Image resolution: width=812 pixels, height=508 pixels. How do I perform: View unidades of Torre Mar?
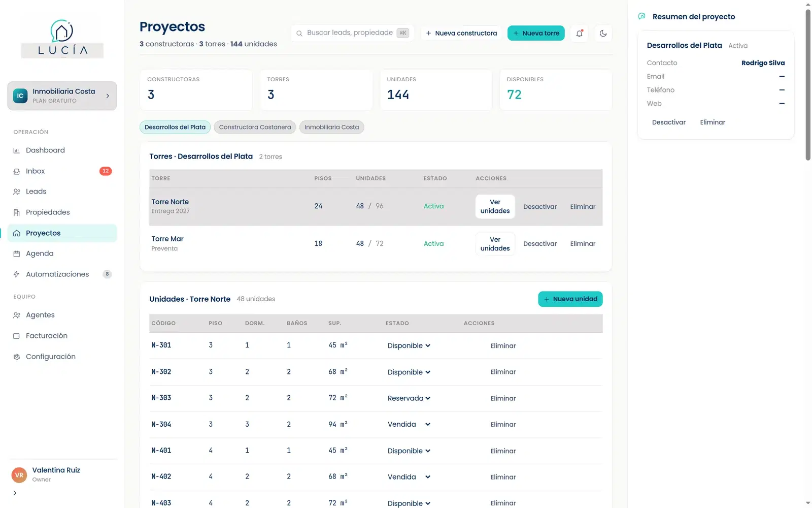pos(495,244)
